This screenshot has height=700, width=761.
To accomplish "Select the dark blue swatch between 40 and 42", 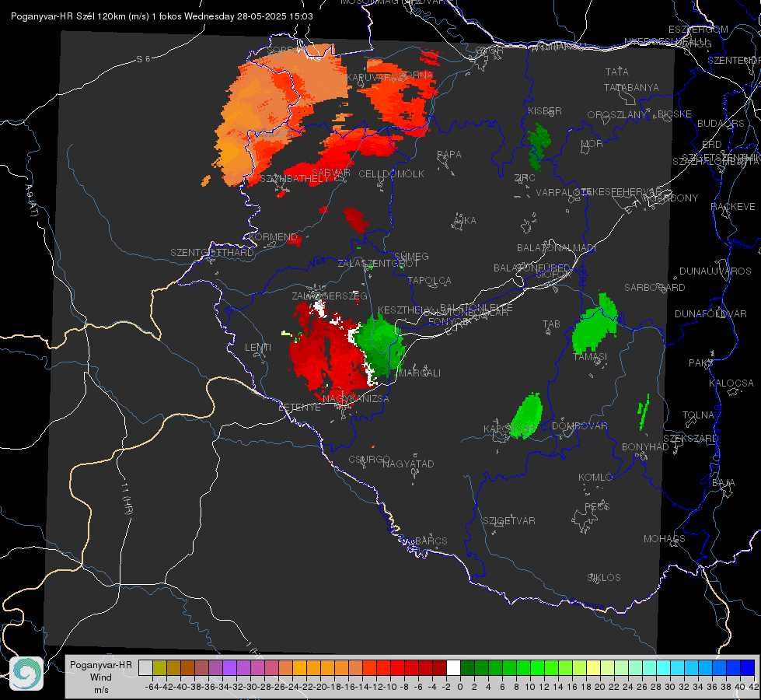I will click(748, 667).
